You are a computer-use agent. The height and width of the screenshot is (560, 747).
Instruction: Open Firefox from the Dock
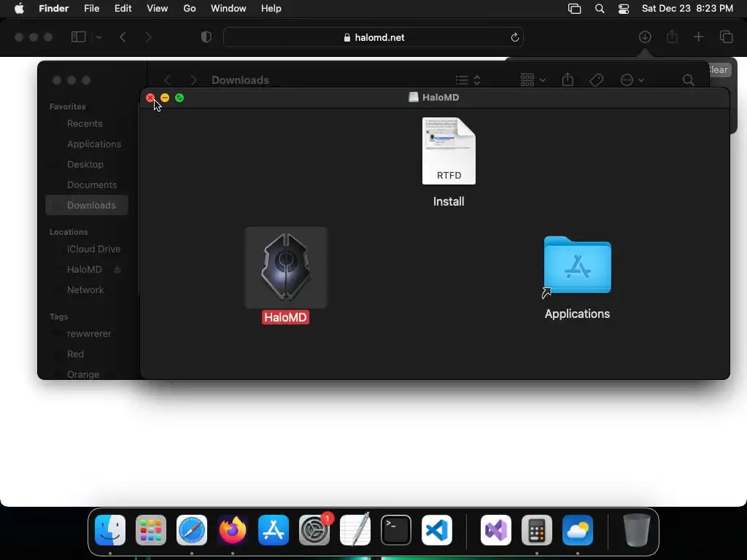(x=233, y=530)
